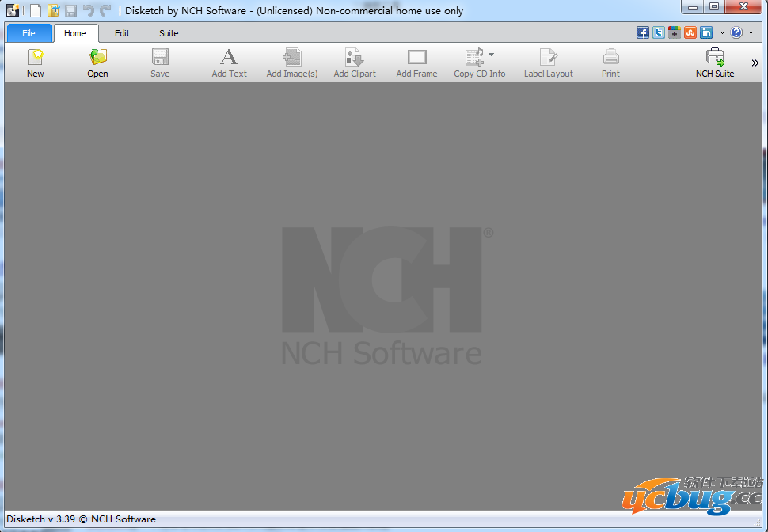Select the Add Image(s) tool
Viewport: 768px width, 532px height.
point(291,63)
